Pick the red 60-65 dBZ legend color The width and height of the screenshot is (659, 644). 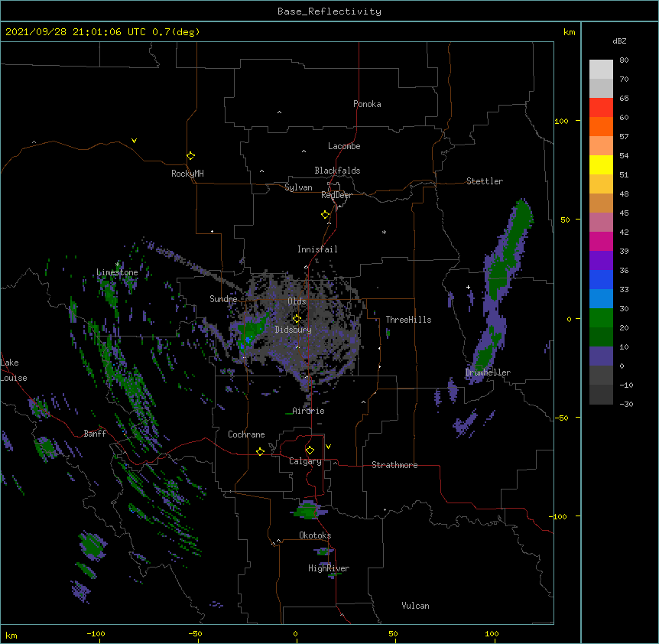[x=601, y=107]
